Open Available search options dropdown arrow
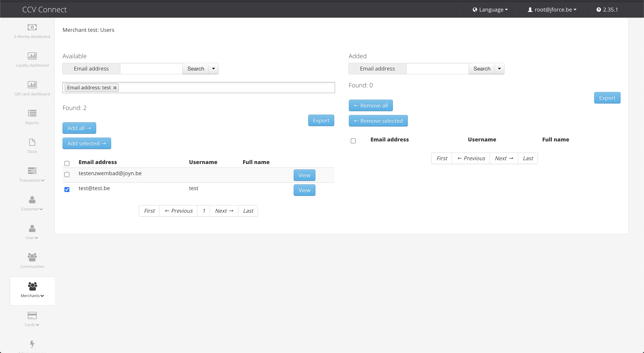The image size is (644, 353). (214, 68)
